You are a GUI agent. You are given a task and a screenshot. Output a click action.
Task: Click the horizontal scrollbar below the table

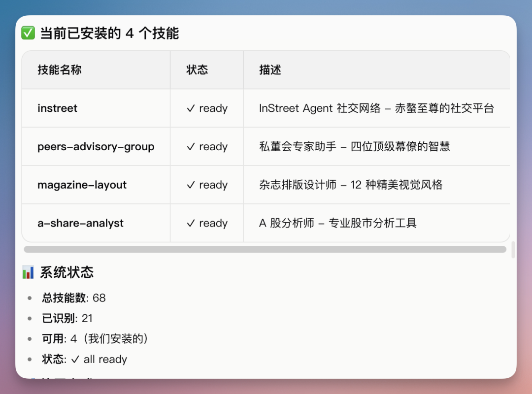pyautogui.click(x=265, y=249)
